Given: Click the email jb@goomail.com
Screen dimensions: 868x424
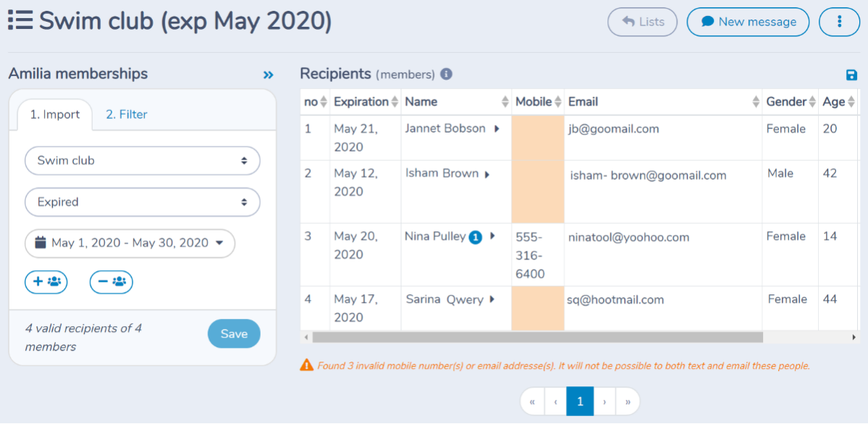Looking at the screenshot, I should [x=613, y=129].
